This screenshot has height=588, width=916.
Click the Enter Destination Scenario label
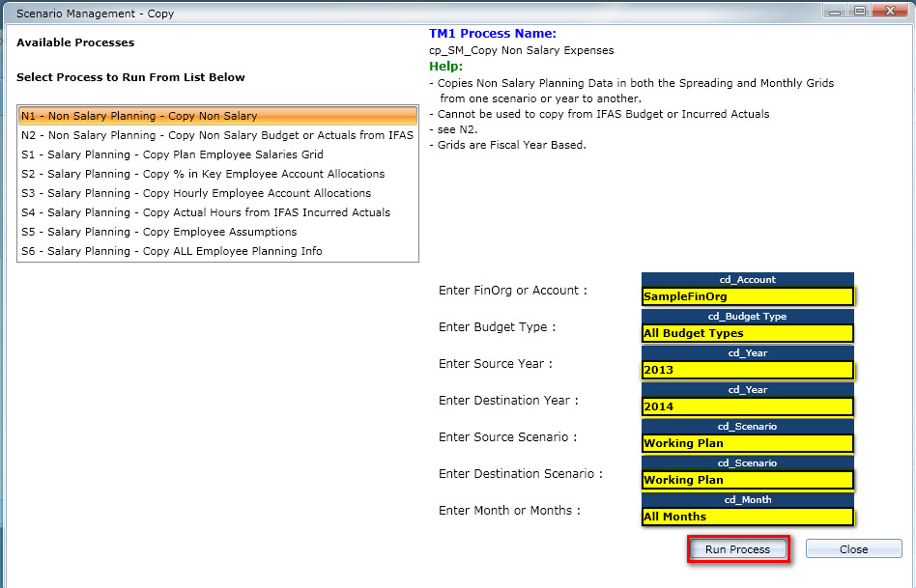(521, 473)
